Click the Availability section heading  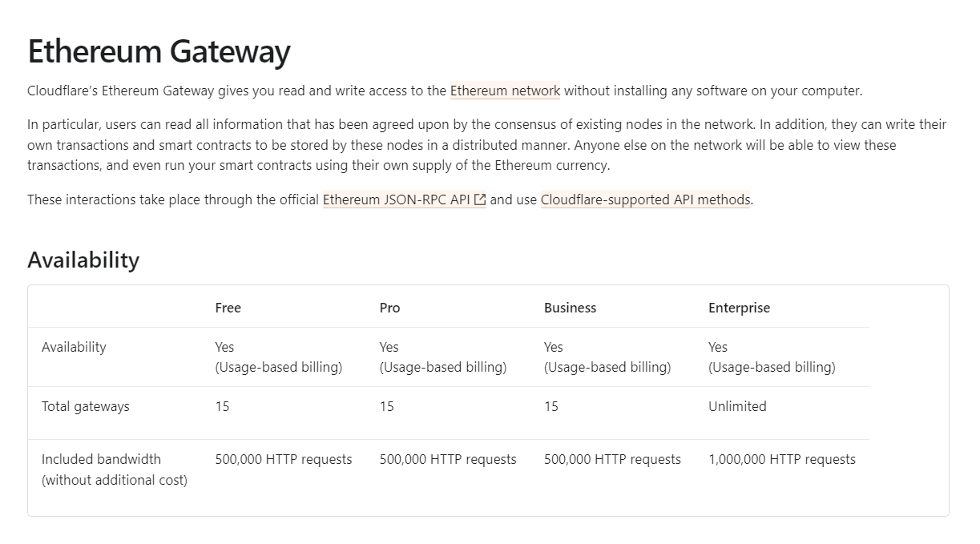click(83, 260)
